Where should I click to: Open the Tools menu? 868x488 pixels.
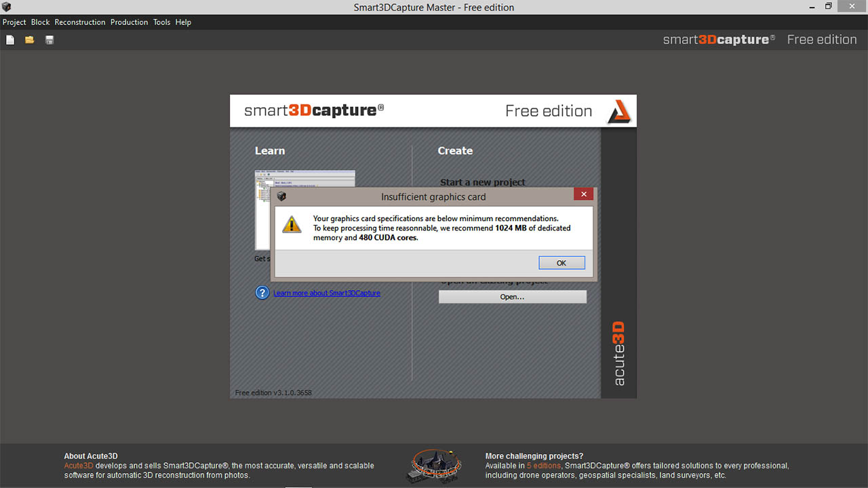[x=161, y=22]
